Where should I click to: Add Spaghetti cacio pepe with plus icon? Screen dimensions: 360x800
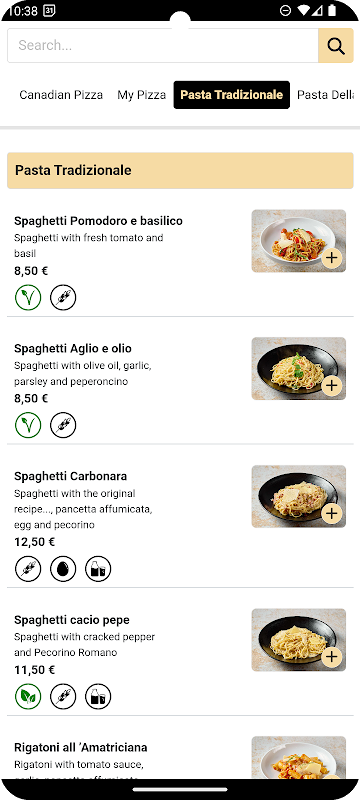(332, 656)
